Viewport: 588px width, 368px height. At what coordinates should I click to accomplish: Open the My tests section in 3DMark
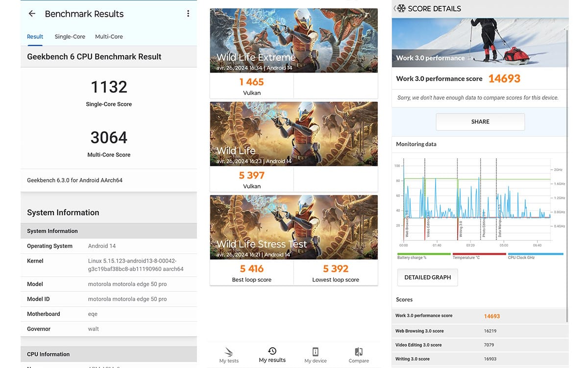tap(229, 355)
